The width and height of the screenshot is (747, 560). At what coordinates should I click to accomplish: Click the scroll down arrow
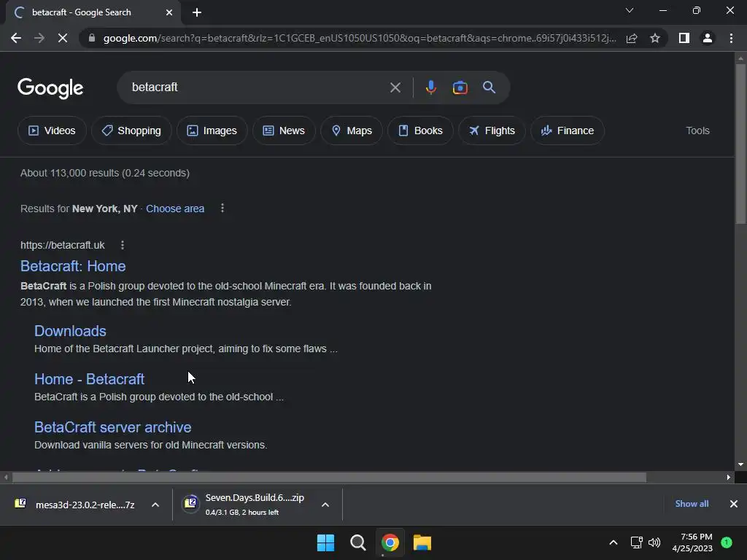740,464
